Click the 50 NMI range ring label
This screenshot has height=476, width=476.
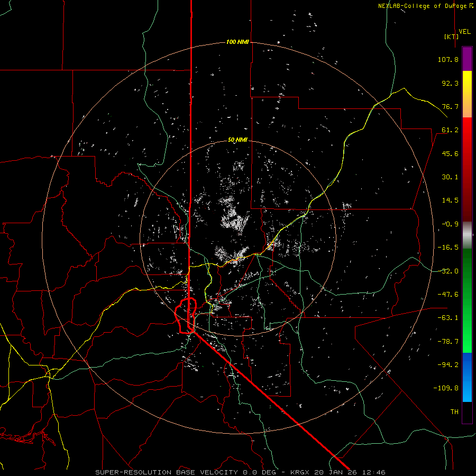[237, 140]
